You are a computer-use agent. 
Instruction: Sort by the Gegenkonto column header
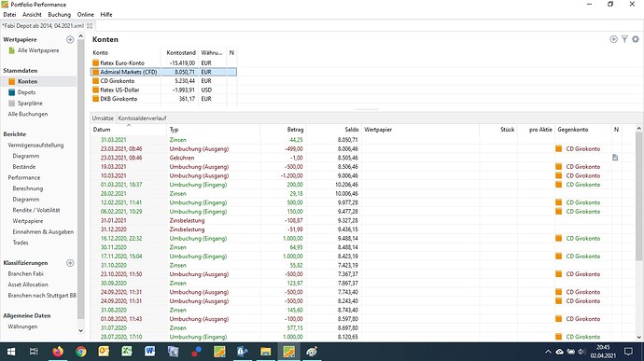[583, 130]
